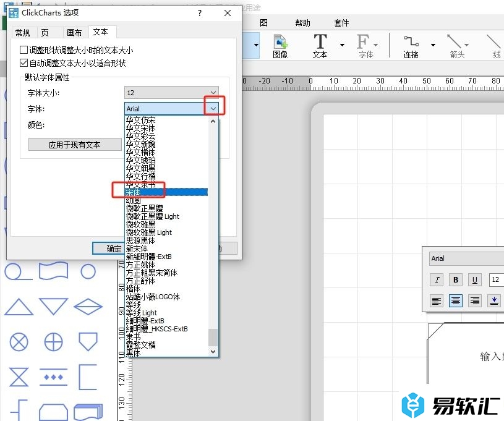This screenshot has height=421, width=504.
Task: Confirm dialog with 确定 button
Action: [109, 249]
